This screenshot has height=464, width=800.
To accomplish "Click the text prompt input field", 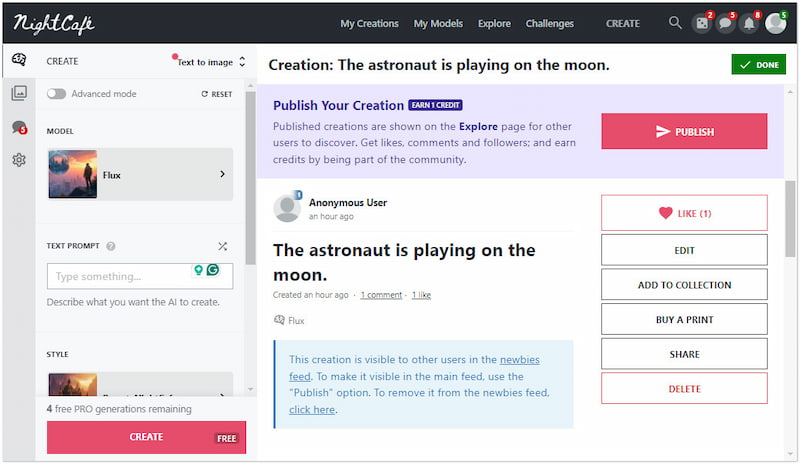I will [118, 276].
